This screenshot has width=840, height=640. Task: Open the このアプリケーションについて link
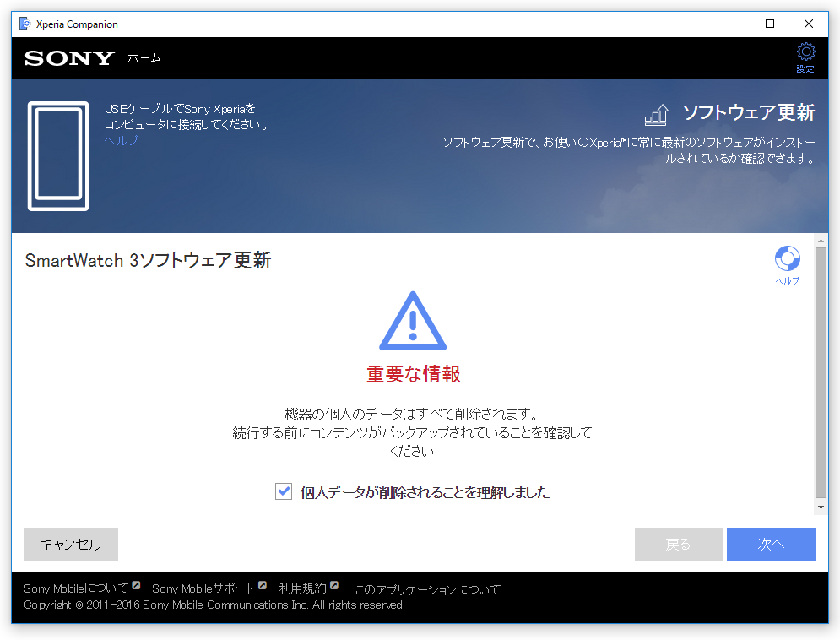pos(428,589)
